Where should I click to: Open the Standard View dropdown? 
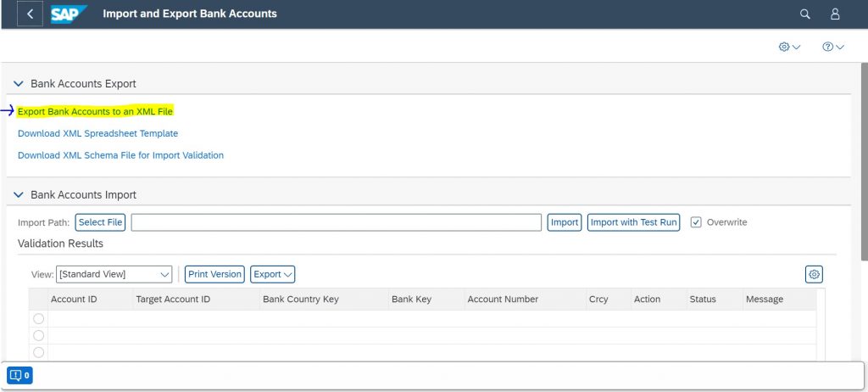coord(114,274)
